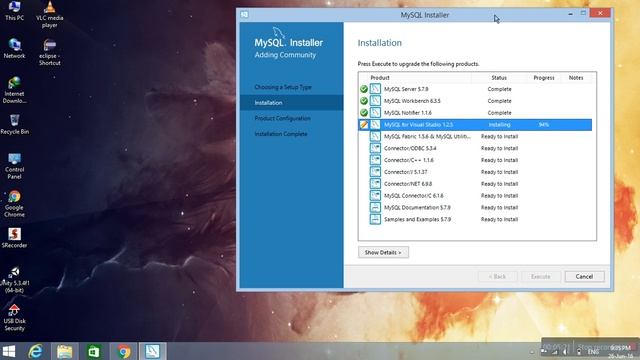640x360 pixels.
Task: Go to Product Configuration step
Action: click(282, 118)
